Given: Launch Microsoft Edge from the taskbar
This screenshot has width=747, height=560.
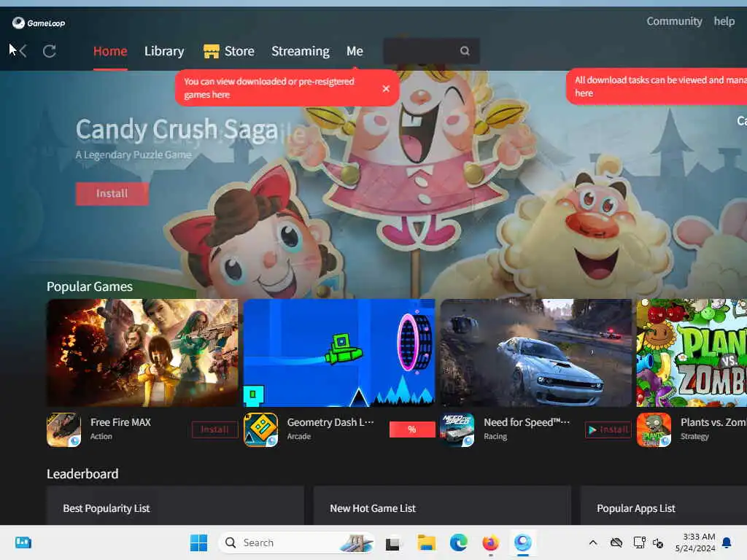Looking at the screenshot, I should point(458,542).
